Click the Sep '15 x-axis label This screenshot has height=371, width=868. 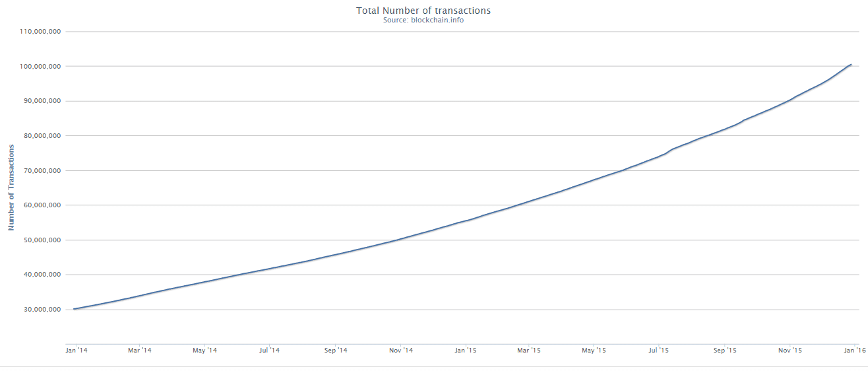(724, 350)
